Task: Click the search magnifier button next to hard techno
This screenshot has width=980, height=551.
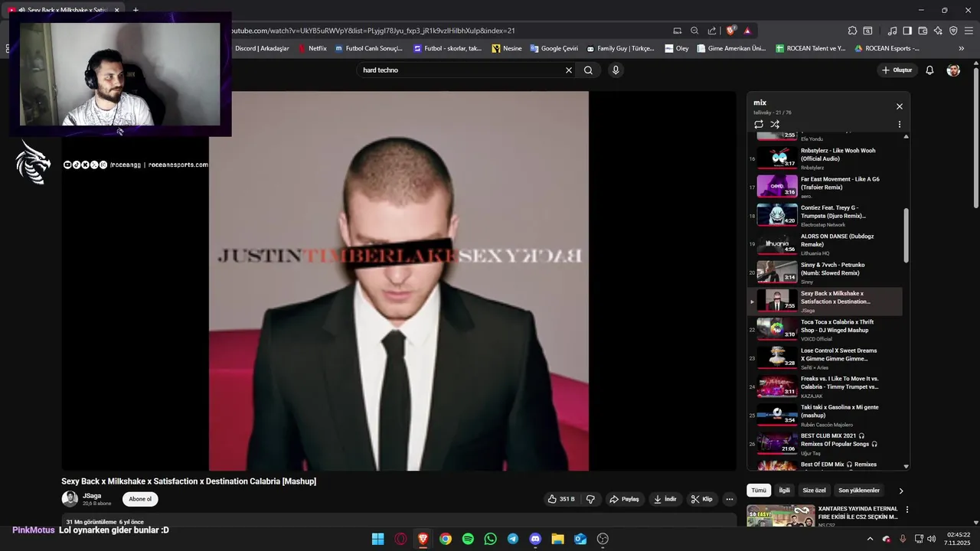Action: pyautogui.click(x=588, y=70)
